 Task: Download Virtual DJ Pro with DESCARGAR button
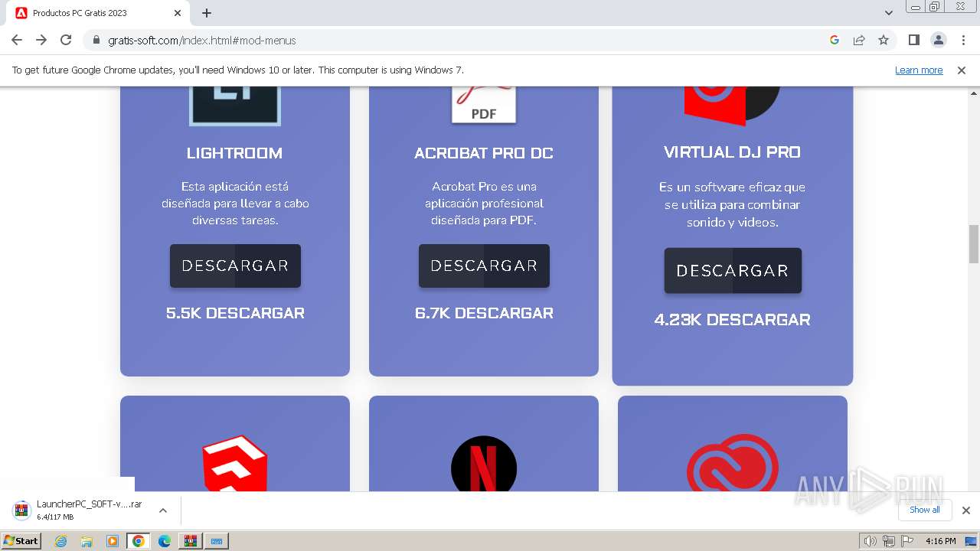(x=733, y=270)
